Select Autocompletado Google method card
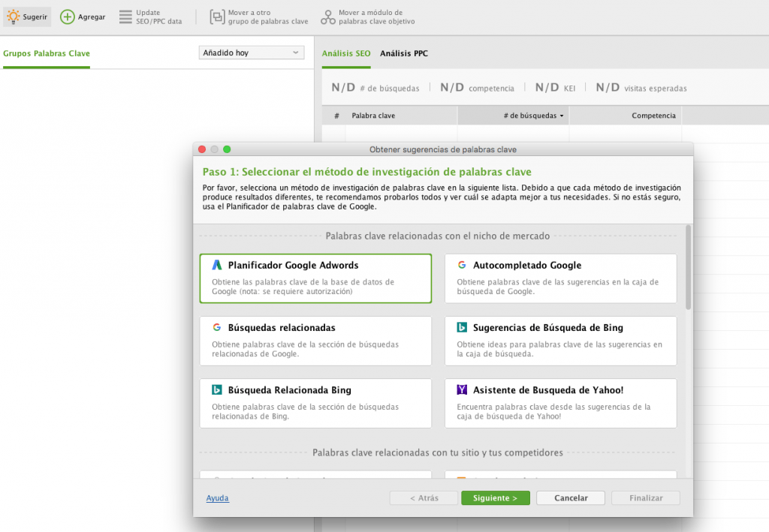Image resolution: width=769 pixels, height=532 pixels. pyautogui.click(x=560, y=278)
